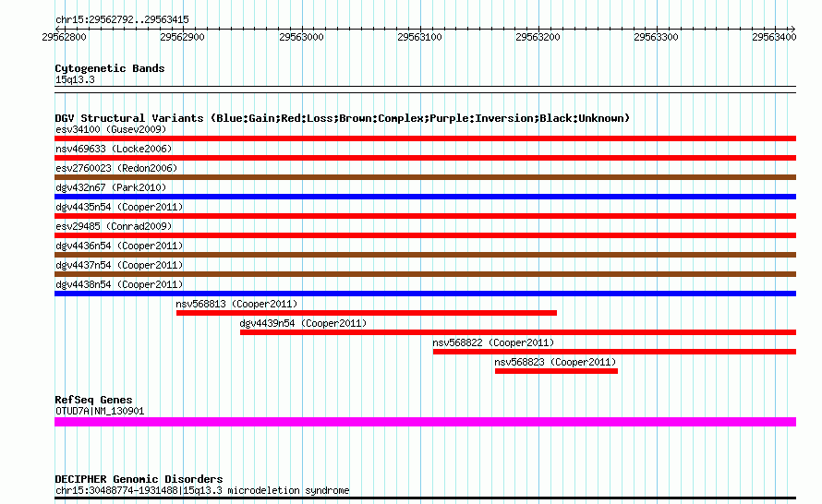Image resolution: width=822 pixels, height=504 pixels.
Task: Open the 15q13.3 microdeletion syndrome entry
Action: [x=202, y=491]
